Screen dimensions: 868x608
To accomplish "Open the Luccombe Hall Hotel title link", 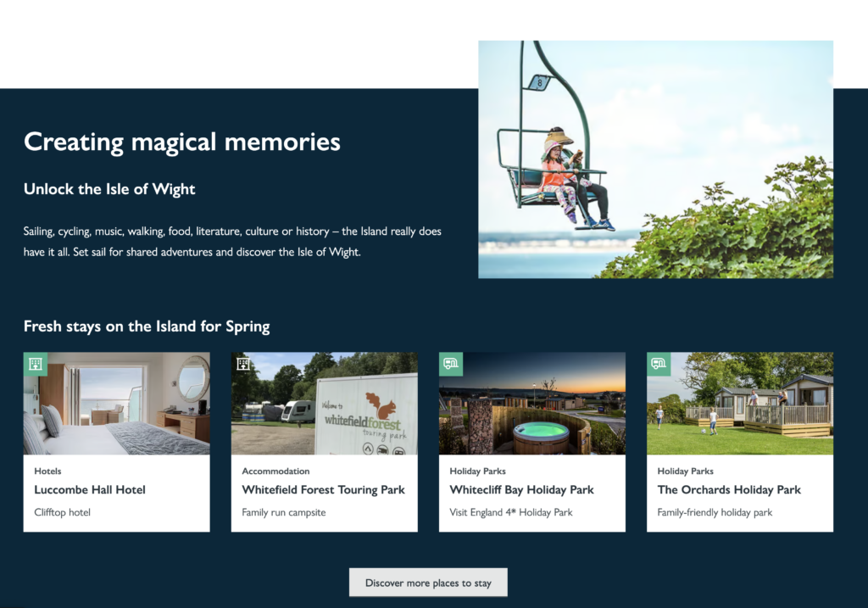I will click(x=90, y=489).
